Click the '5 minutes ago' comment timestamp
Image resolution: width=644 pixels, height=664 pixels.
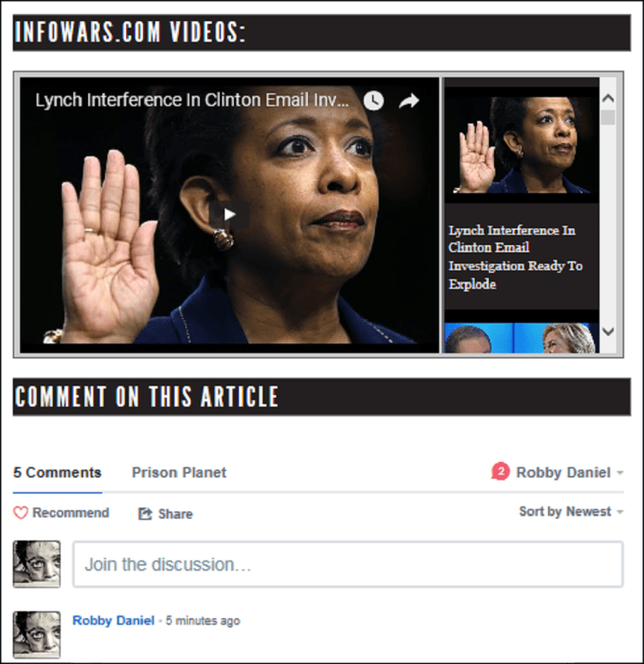[x=202, y=621]
